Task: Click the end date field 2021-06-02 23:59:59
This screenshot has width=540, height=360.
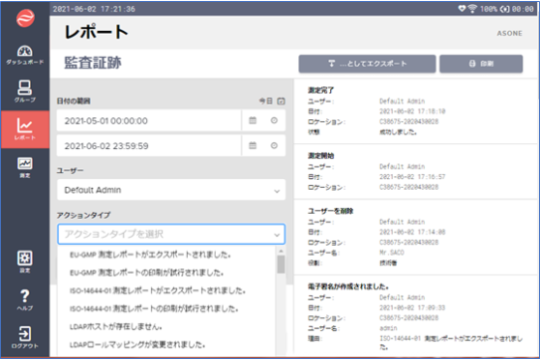Action: coord(149,146)
